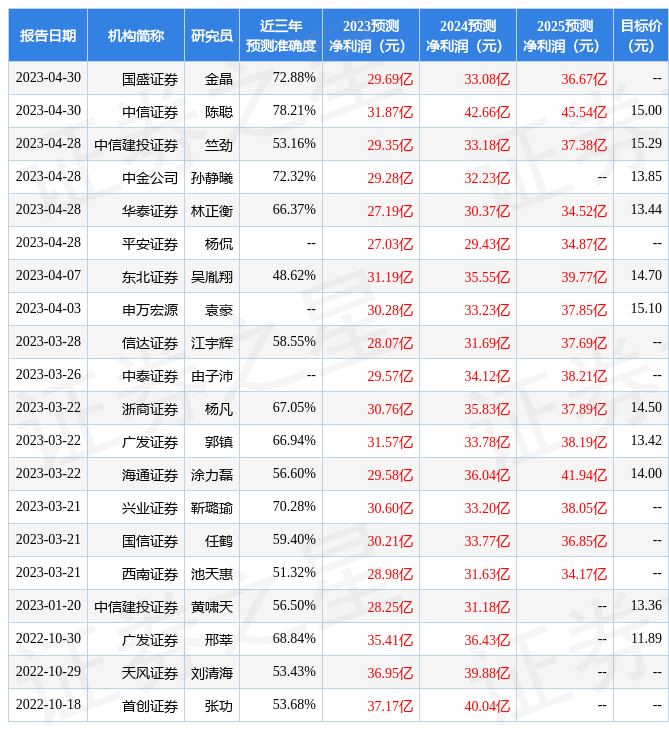The width and height of the screenshot is (669, 730).
Task: Select researcher name 靳璐瑜
Action: click(212, 509)
